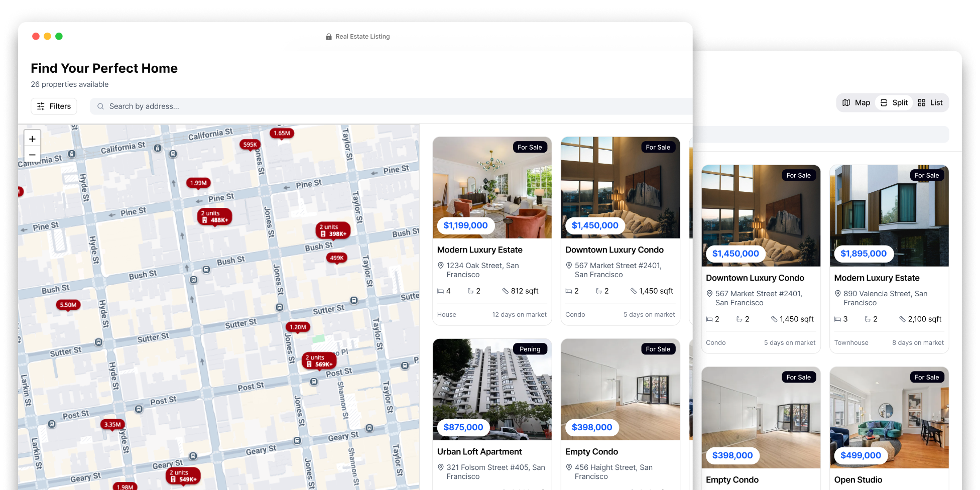This screenshot has width=980, height=490.
Task: Open the $499,000 Open Studio photo in back window
Action: [x=889, y=418]
